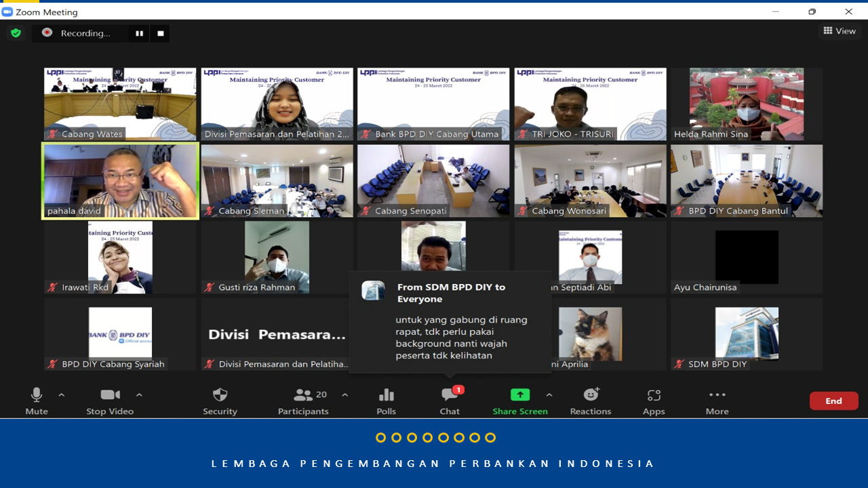Stop Video camera button
868x488 pixels.
click(x=110, y=401)
